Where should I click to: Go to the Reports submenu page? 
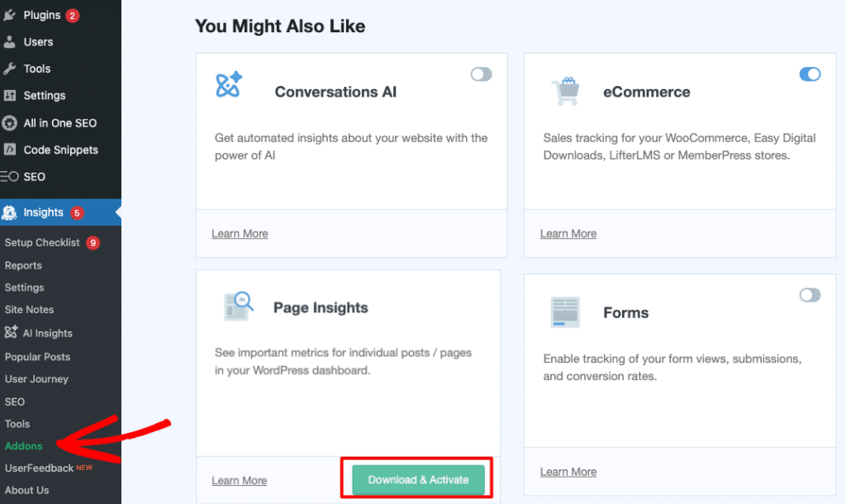coord(23,265)
